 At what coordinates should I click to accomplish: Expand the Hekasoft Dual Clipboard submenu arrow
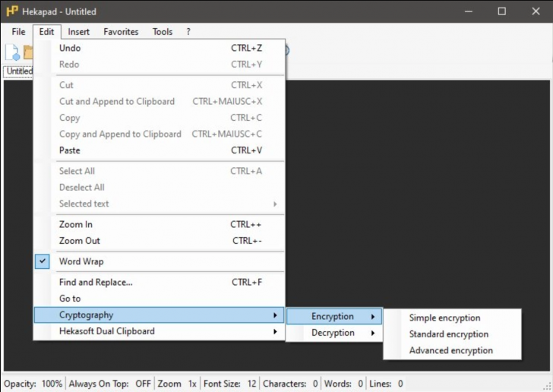[x=275, y=332]
